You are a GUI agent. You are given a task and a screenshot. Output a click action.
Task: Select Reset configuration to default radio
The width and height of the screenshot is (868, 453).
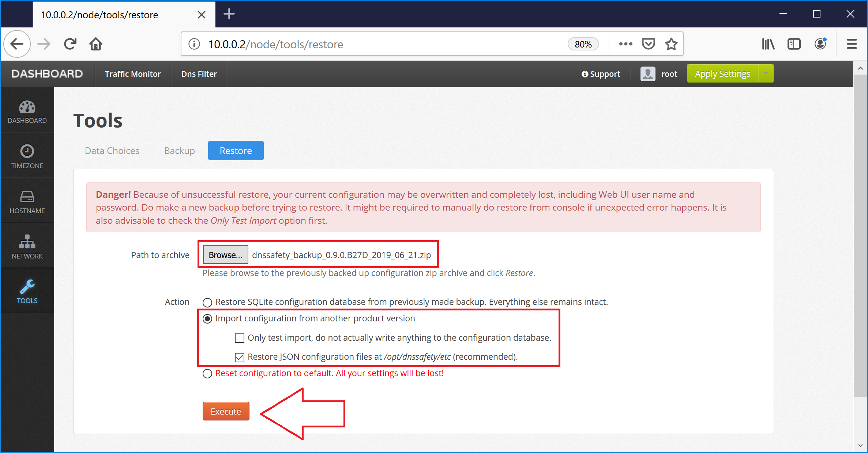click(208, 373)
